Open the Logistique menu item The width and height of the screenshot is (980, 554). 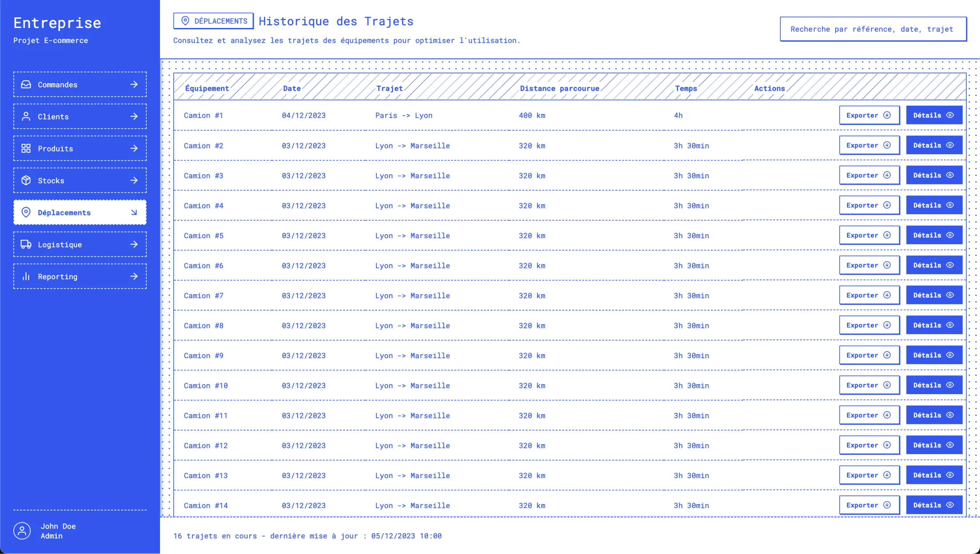point(80,244)
